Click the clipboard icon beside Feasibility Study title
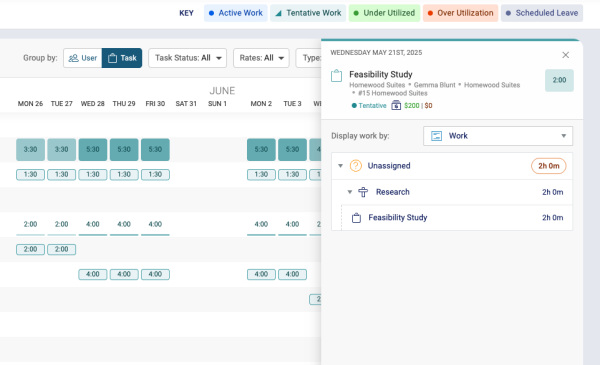This screenshot has height=365, width=600. (336, 76)
